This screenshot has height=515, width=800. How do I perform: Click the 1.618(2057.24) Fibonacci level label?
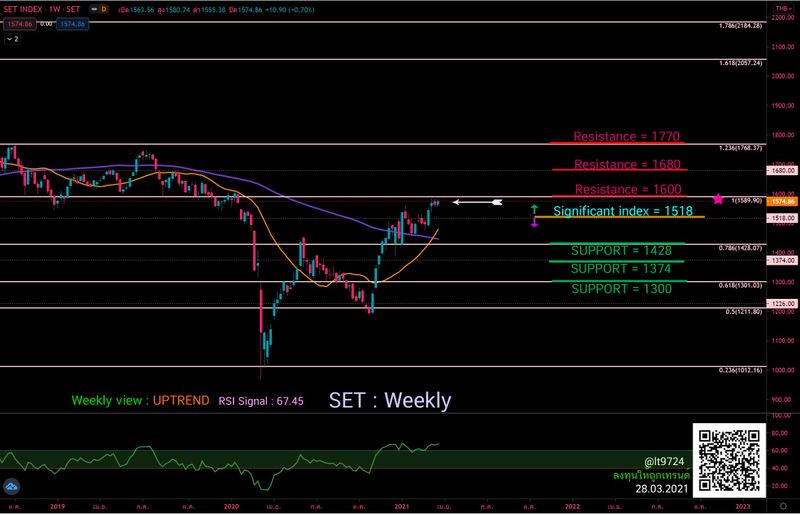point(740,63)
